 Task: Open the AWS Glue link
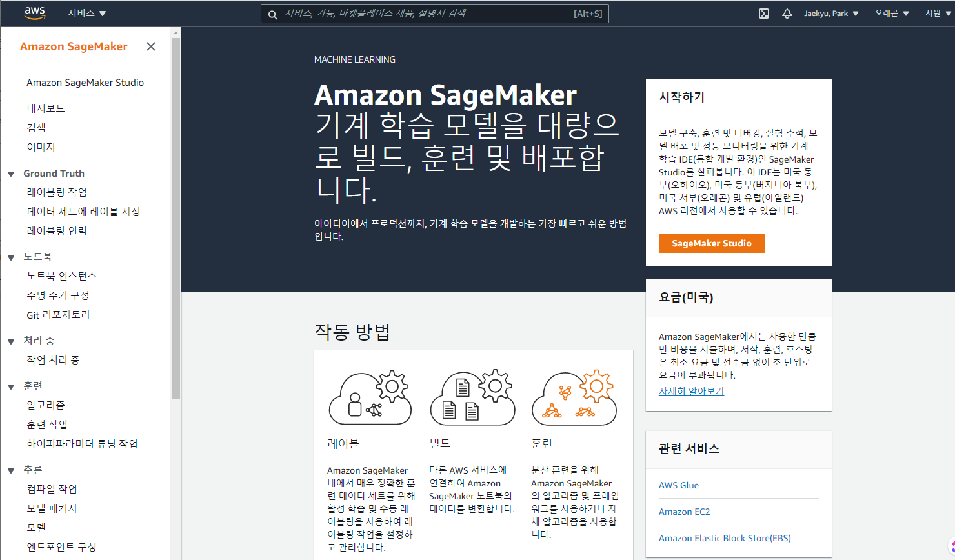tap(679, 485)
